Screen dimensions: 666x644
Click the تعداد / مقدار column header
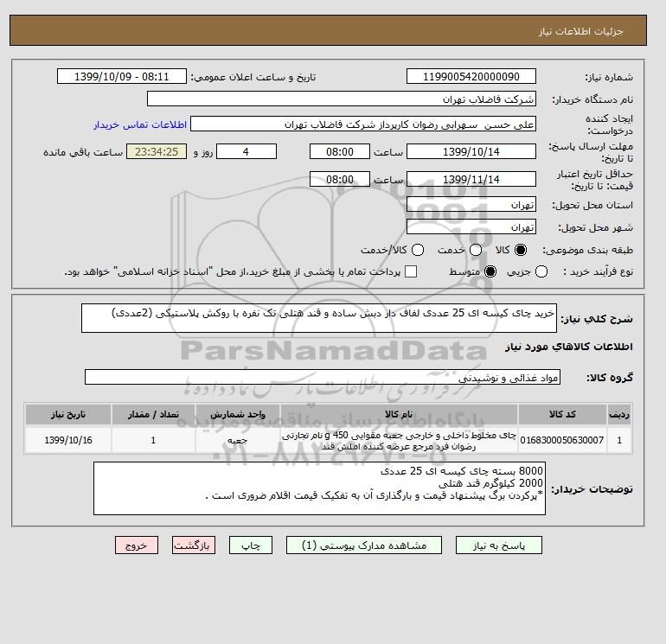153,414
